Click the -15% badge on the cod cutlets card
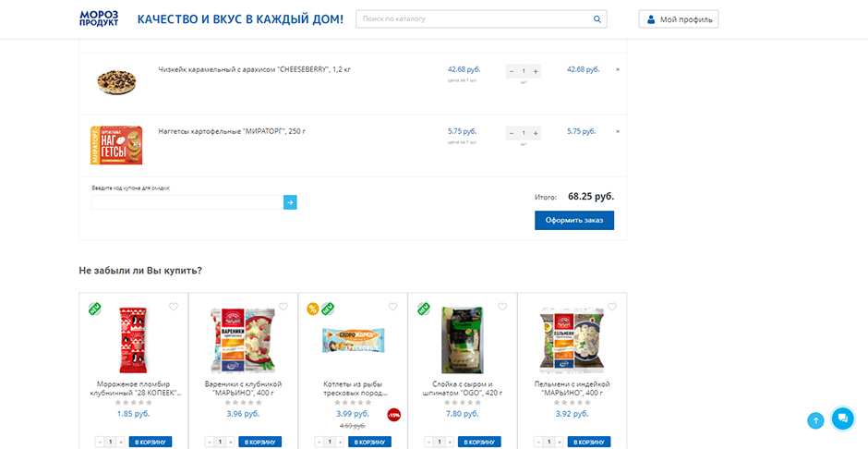Image resolution: width=868 pixels, height=449 pixels. coord(393,415)
